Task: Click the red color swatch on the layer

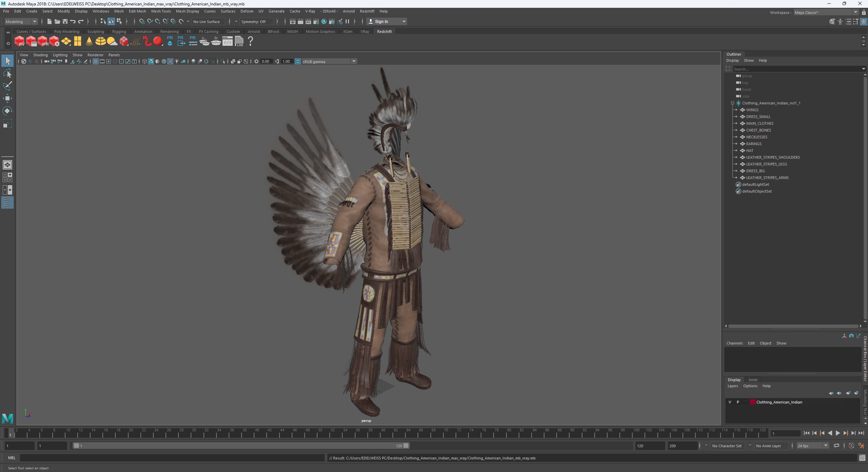Action: click(753, 402)
